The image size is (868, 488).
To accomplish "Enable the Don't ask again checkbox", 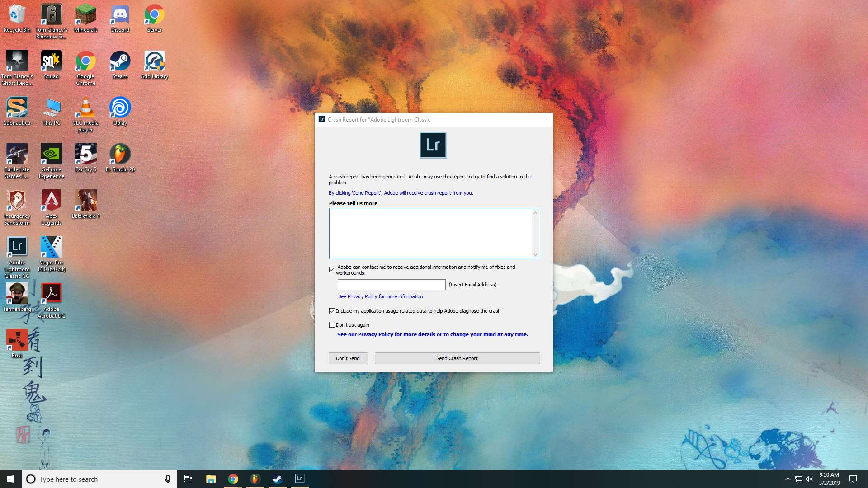I will coord(332,325).
